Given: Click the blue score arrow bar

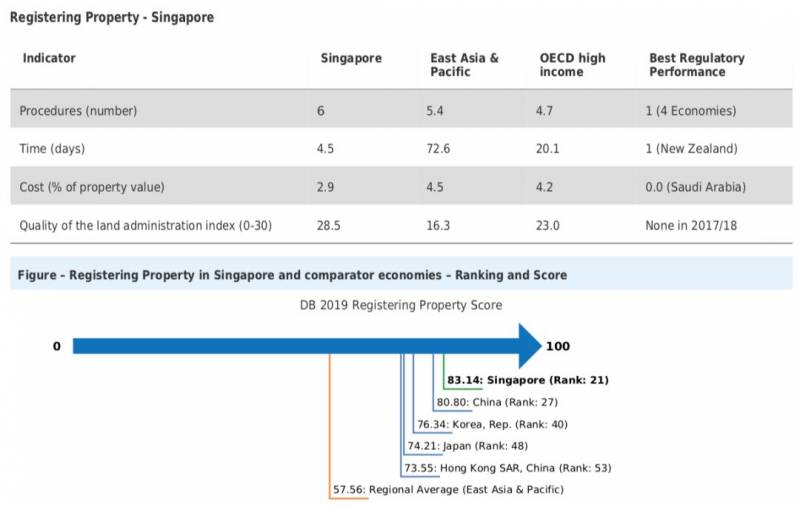Looking at the screenshot, I should pyautogui.click(x=300, y=346).
